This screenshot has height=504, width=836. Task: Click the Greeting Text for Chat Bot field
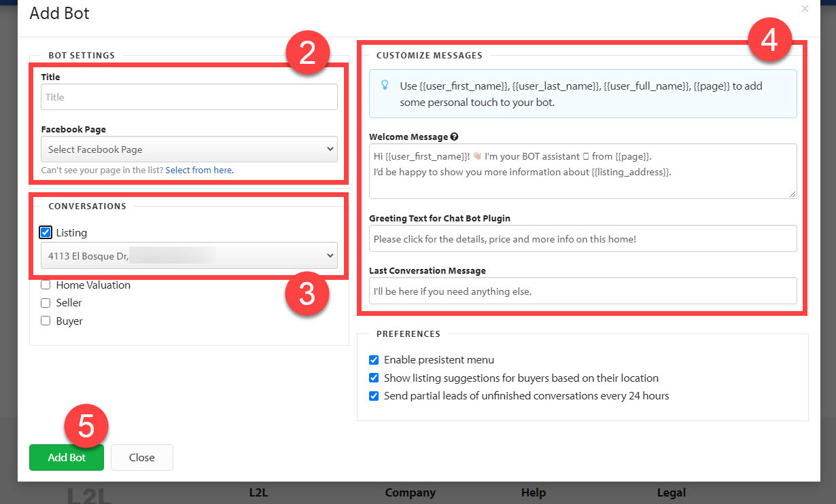(581, 238)
